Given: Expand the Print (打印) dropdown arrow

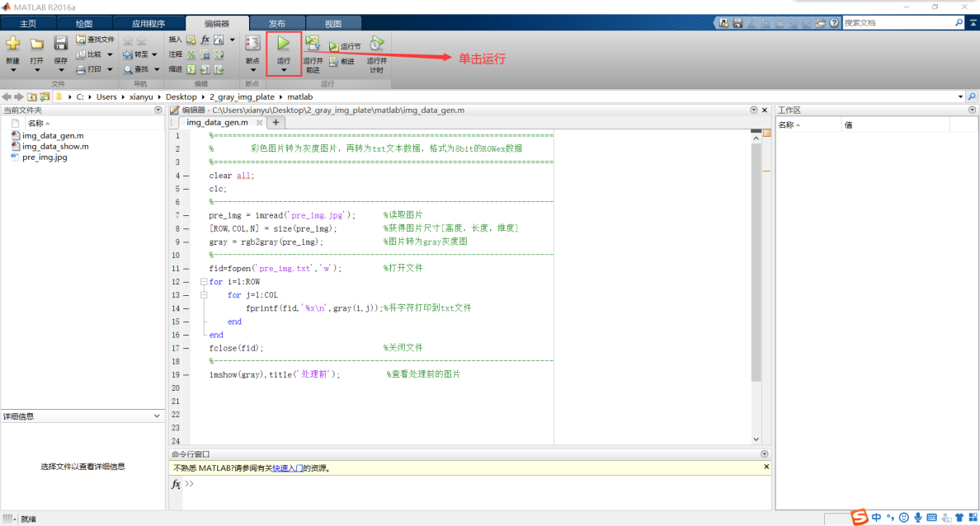Looking at the screenshot, I should 109,69.
